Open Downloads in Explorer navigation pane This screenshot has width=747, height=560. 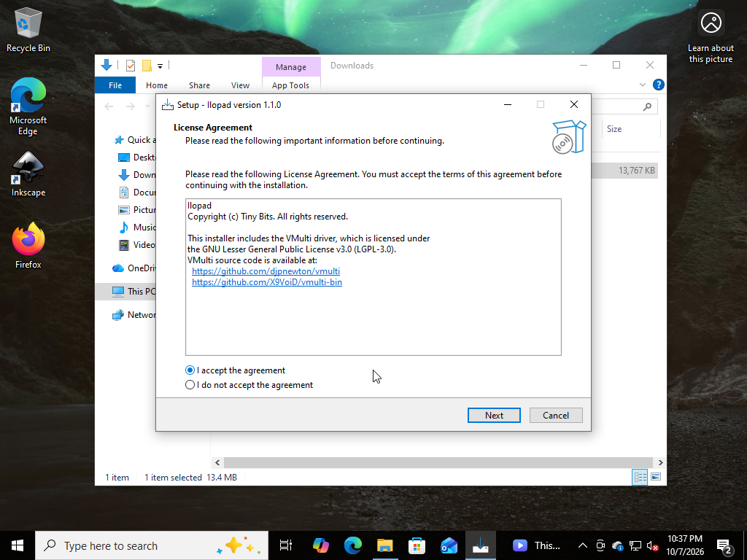click(x=136, y=175)
